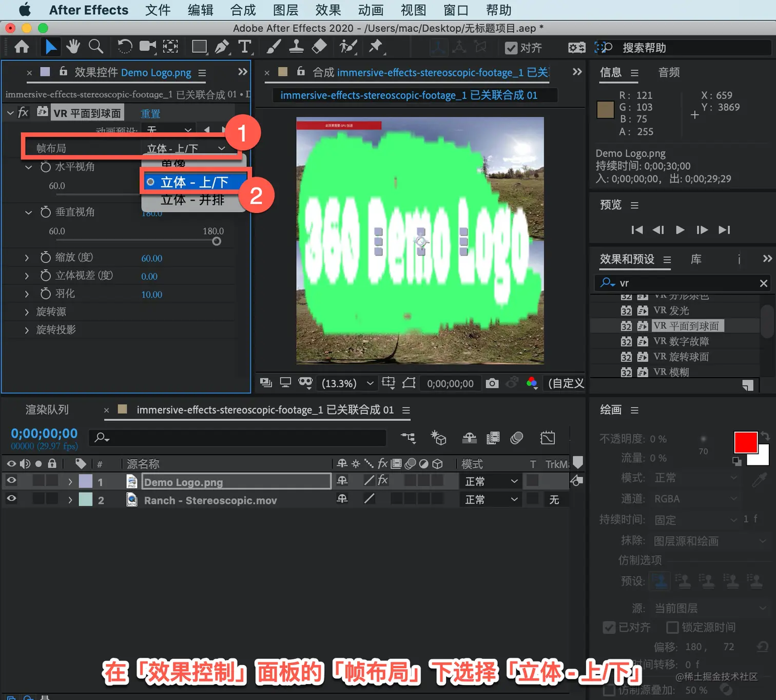Open the 动画 menu
Viewport: 776px width, 700px height.
[x=371, y=10]
